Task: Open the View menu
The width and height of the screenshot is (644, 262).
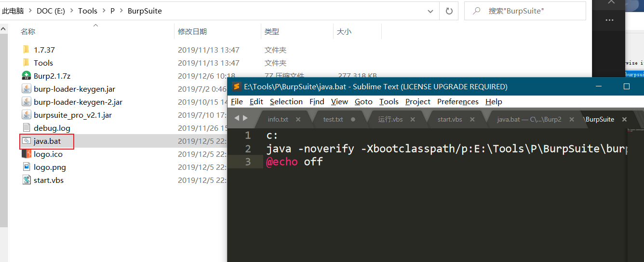Action: 339,101
